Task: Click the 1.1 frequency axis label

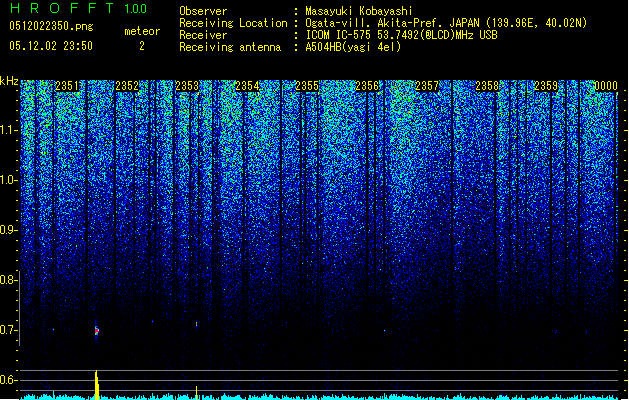Action: point(8,130)
